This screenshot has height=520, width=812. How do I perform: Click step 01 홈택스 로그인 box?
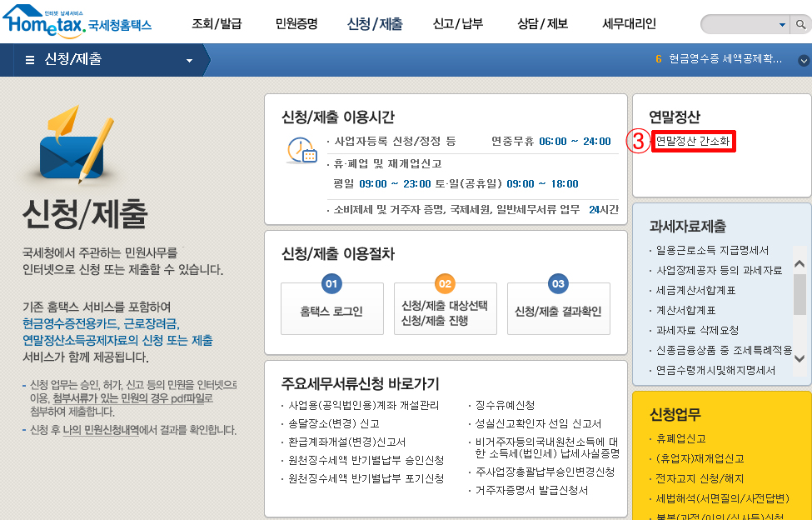332,308
